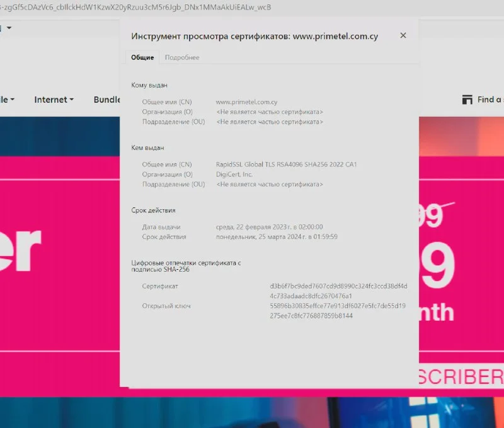The width and height of the screenshot is (504, 428).
Task: Click the Кому выдан section heading
Action: click(x=149, y=85)
